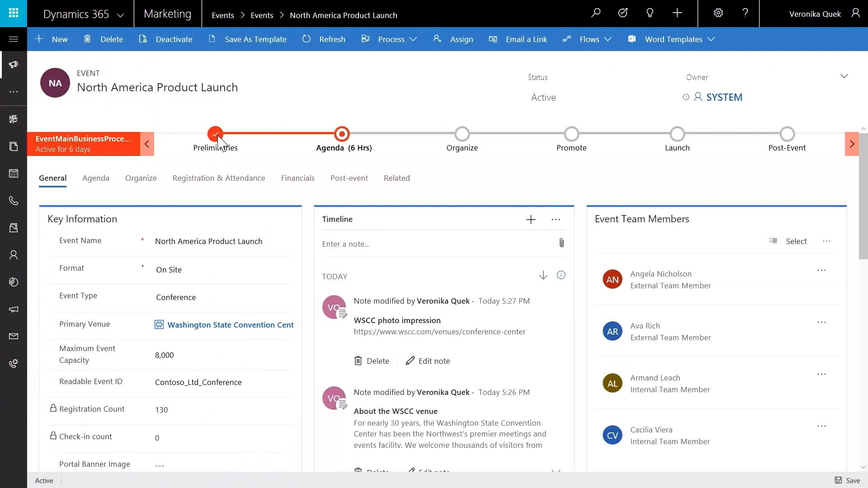The image size is (868, 488).
Task: Type in the Enter a note field
Action: click(434, 244)
